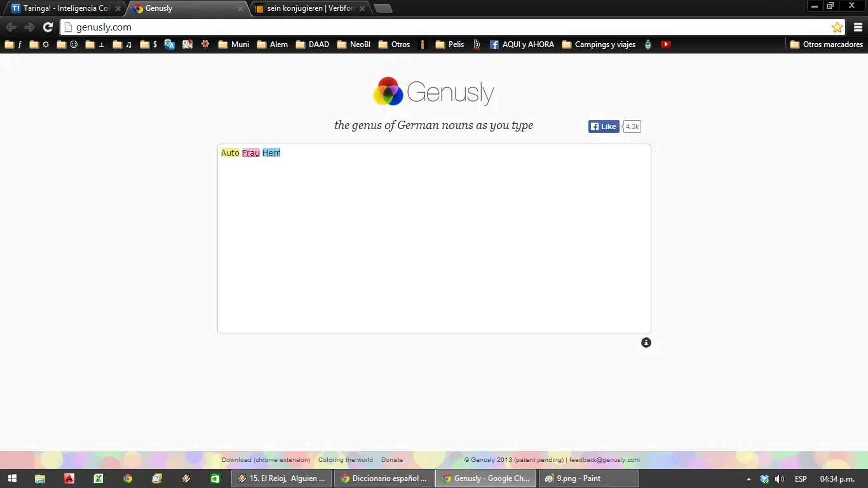Close the Taringa! tab
The height and width of the screenshot is (488, 868).
(x=118, y=9)
